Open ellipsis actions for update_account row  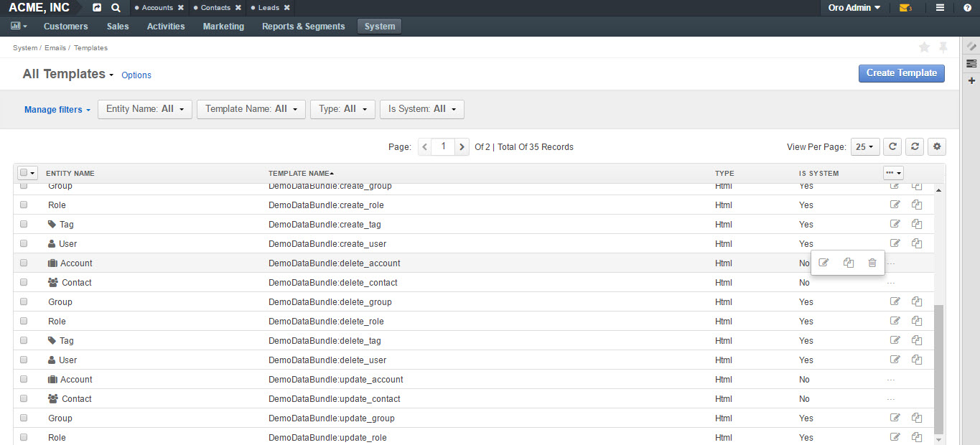pyautogui.click(x=891, y=380)
